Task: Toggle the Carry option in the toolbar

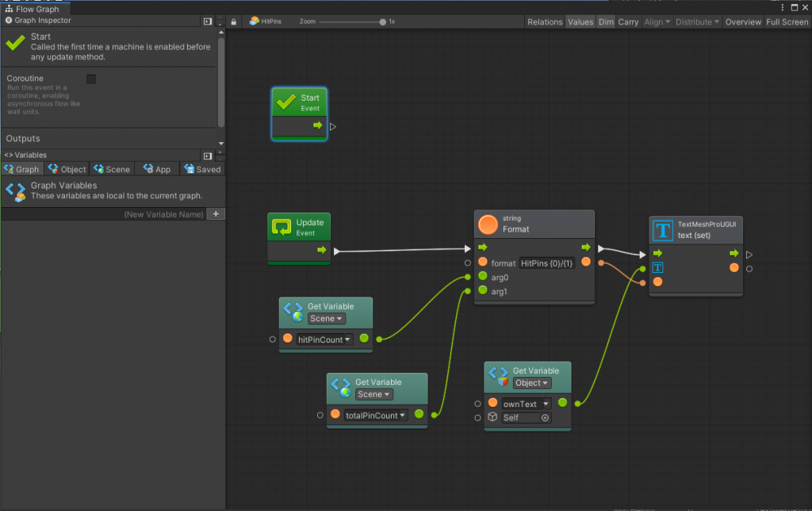Action: pyautogui.click(x=628, y=21)
